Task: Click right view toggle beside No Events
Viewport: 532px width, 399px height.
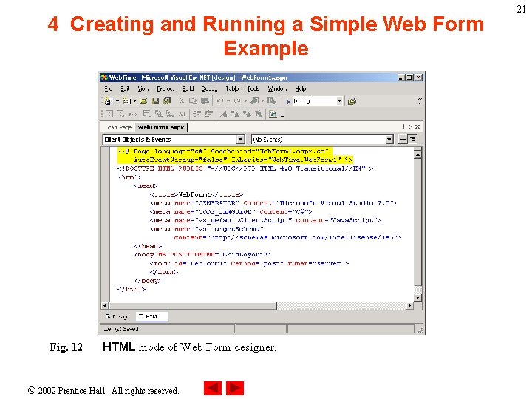Action: 412,139
